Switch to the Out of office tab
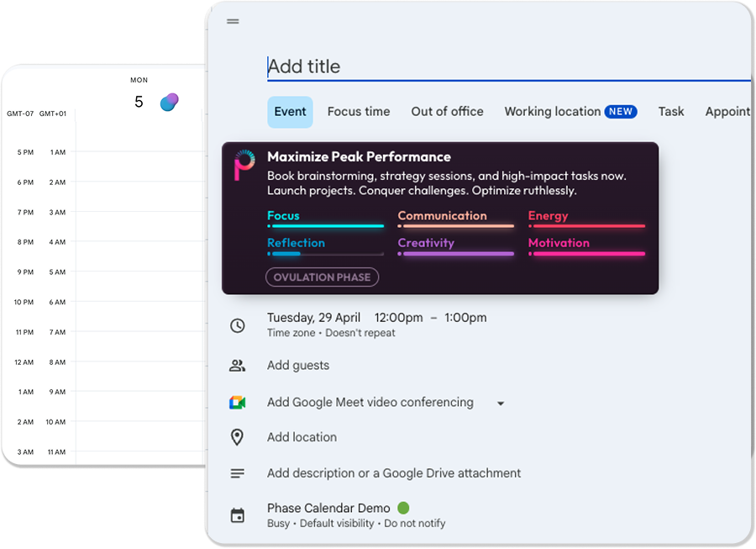This screenshot has width=756, height=549. [x=447, y=111]
